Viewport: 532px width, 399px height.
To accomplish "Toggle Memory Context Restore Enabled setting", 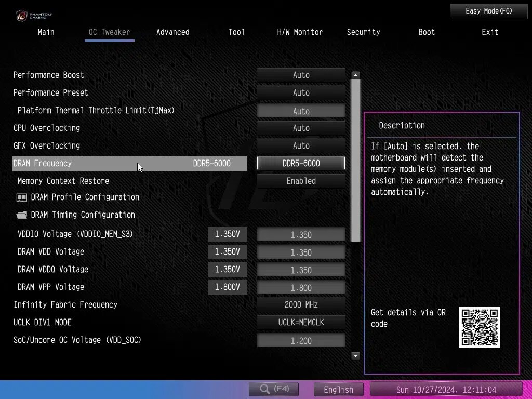I will coord(301,181).
